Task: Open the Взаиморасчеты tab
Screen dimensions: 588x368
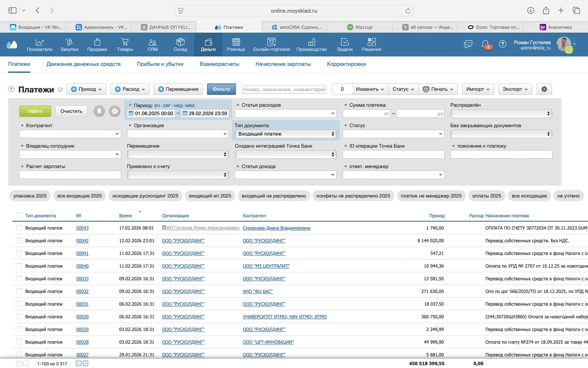Action: [x=219, y=64]
